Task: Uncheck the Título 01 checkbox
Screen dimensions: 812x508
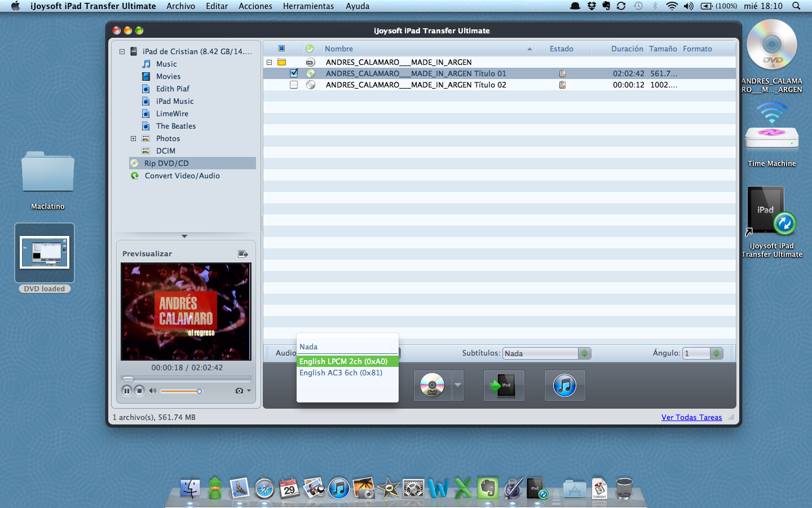Action: pos(294,73)
